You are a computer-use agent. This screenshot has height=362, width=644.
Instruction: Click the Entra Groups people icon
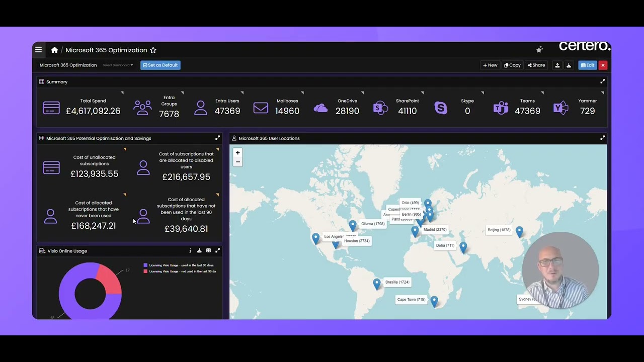(142, 107)
